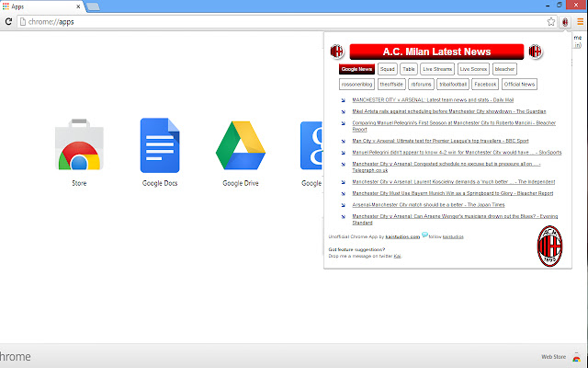This screenshot has width=588, height=368.
Task: Click arrow bullet beside Daily Mail headline
Action: [343, 100]
